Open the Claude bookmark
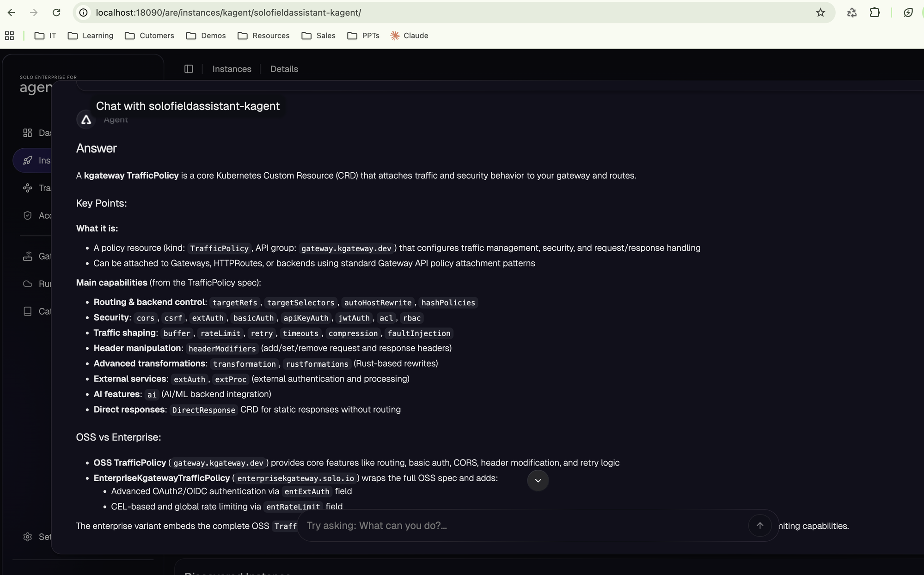This screenshot has width=924, height=575. [x=409, y=36]
